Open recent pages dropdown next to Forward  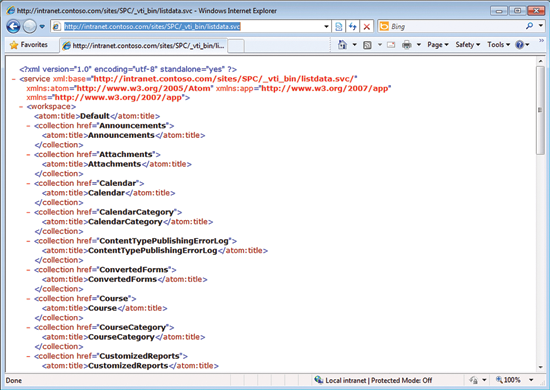click(x=42, y=26)
